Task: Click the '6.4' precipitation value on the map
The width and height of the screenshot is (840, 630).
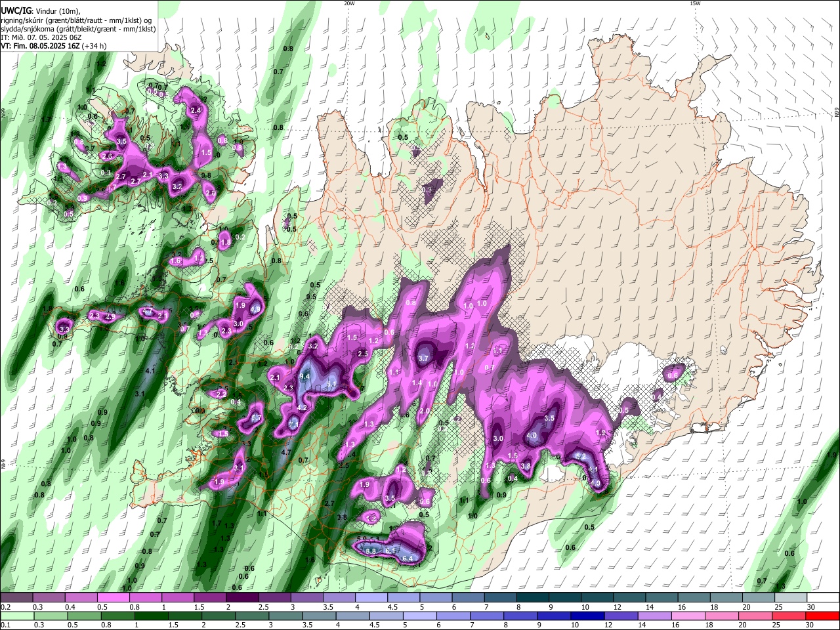Action: (408, 558)
